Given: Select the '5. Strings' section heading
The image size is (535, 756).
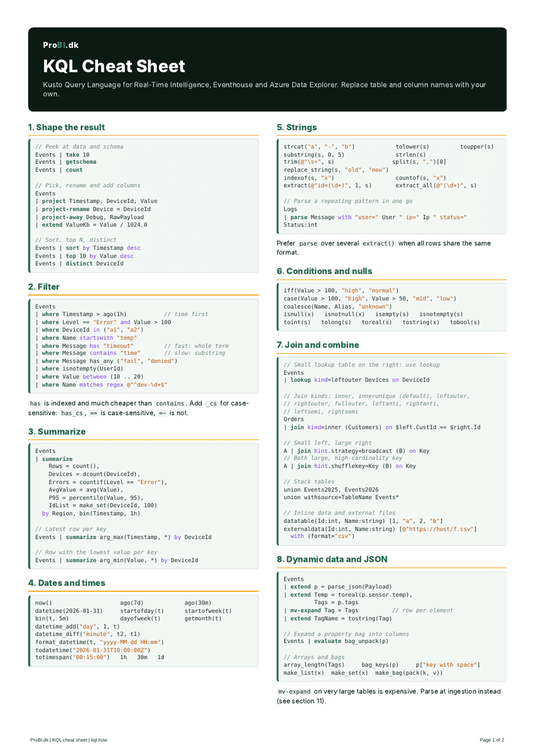Looking at the screenshot, I should click(x=297, y=127).
